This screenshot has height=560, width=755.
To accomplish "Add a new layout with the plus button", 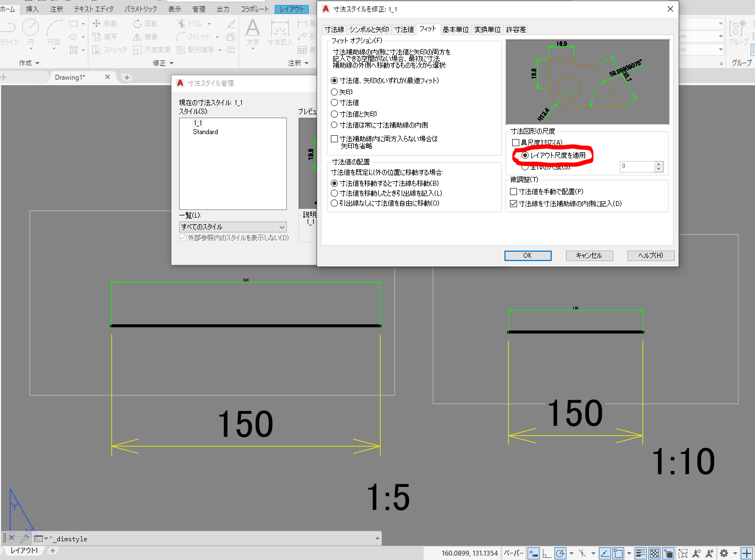I will click(53, 550).
